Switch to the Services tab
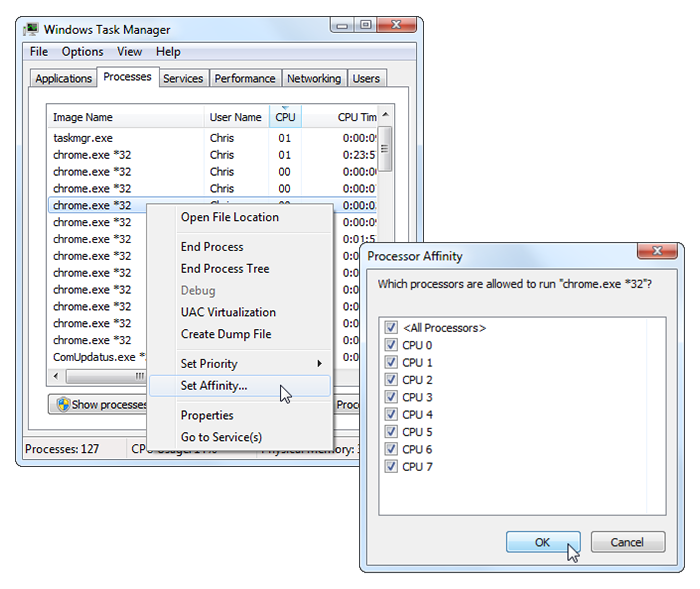The image size is (700, 589). coord(183,79)
